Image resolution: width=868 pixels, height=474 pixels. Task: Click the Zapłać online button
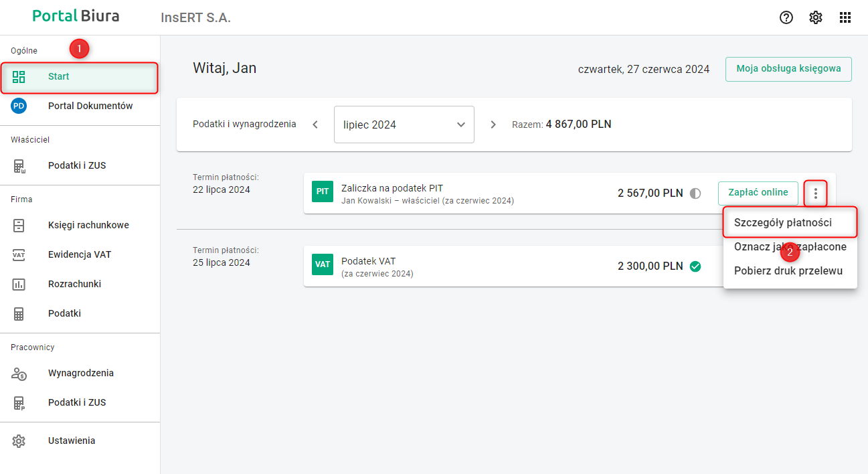(x=758, y=193)
